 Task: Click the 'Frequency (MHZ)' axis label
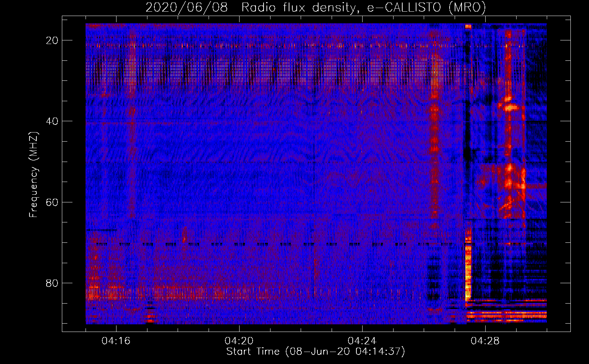pyautogui.click(x=33, y=175)
